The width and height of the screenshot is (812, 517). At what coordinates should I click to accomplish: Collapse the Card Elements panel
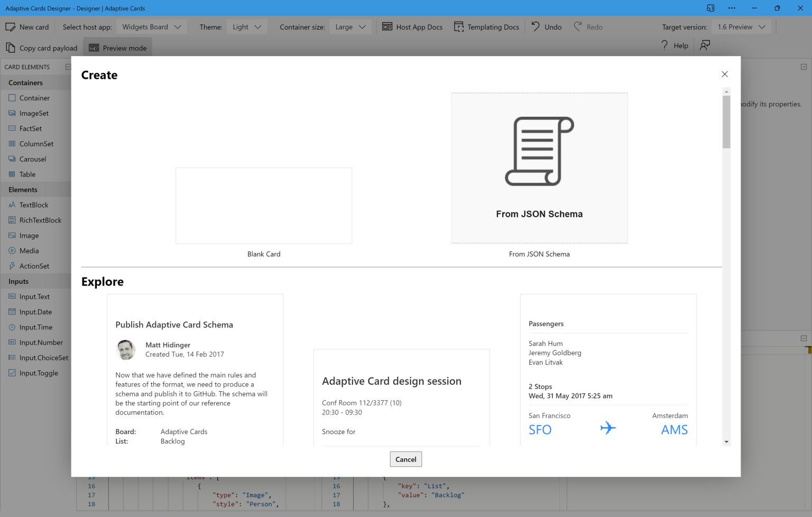tap(68, 67)
